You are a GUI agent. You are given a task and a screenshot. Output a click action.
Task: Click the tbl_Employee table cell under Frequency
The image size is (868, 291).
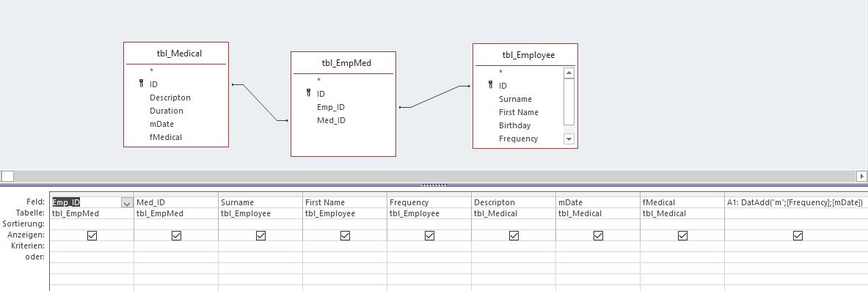click(x=429, y=213)
